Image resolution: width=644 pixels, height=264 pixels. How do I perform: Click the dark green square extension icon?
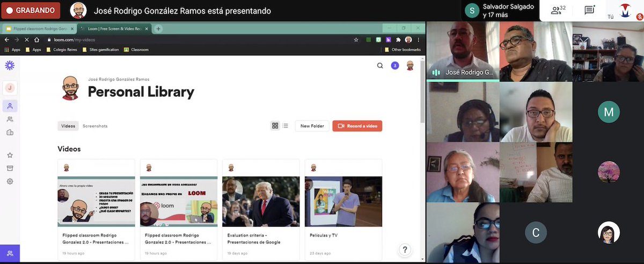coord(369,40)
